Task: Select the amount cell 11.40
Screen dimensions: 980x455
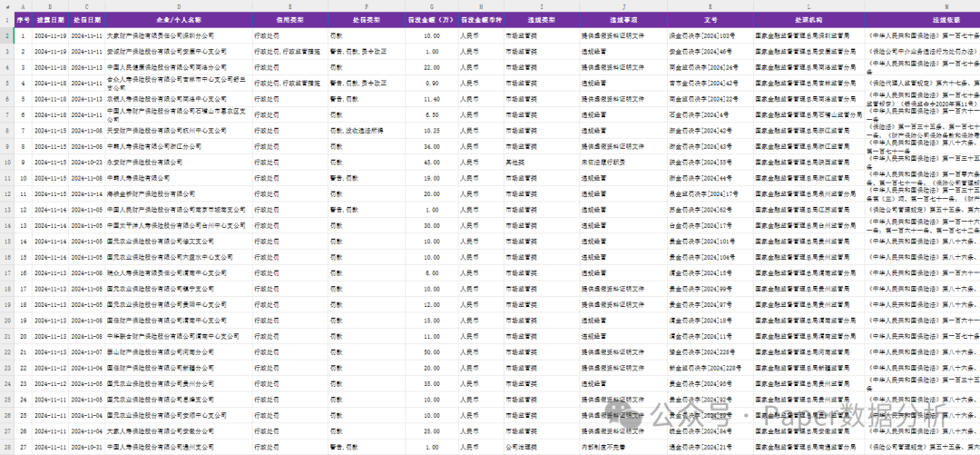Action: tap(432, 99)
